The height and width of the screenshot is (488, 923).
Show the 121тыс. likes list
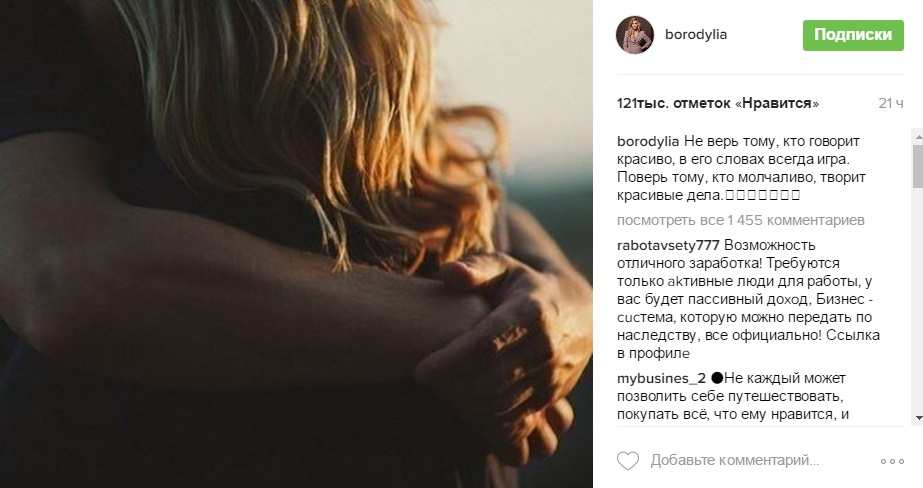coord(718,103)
